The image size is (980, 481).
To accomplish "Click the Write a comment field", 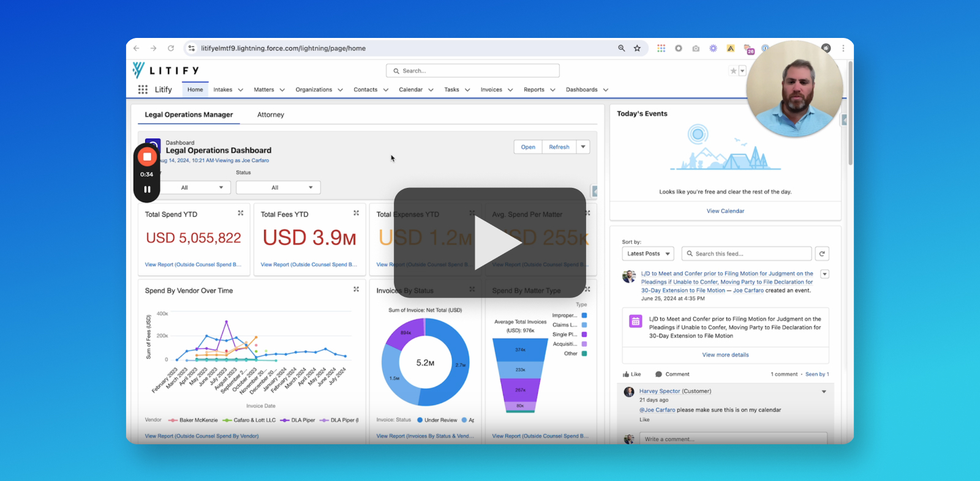I will pyautogui.click(x=733, y=439).
